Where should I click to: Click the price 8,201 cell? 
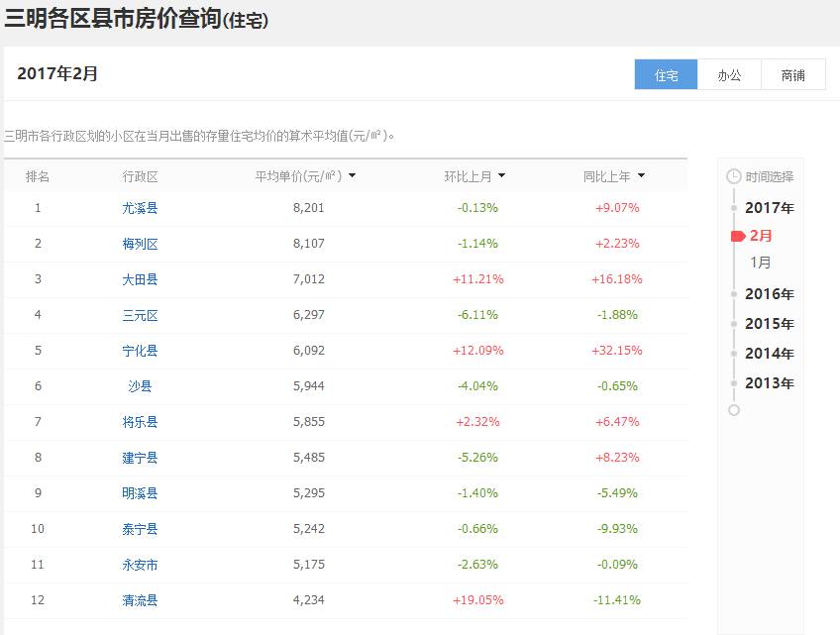[x=309, y=208]
